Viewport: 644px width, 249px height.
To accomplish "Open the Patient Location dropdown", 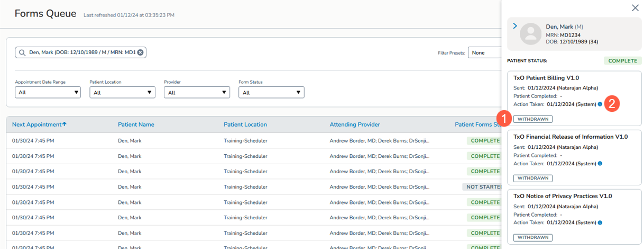I will click(x=122, y=92).
